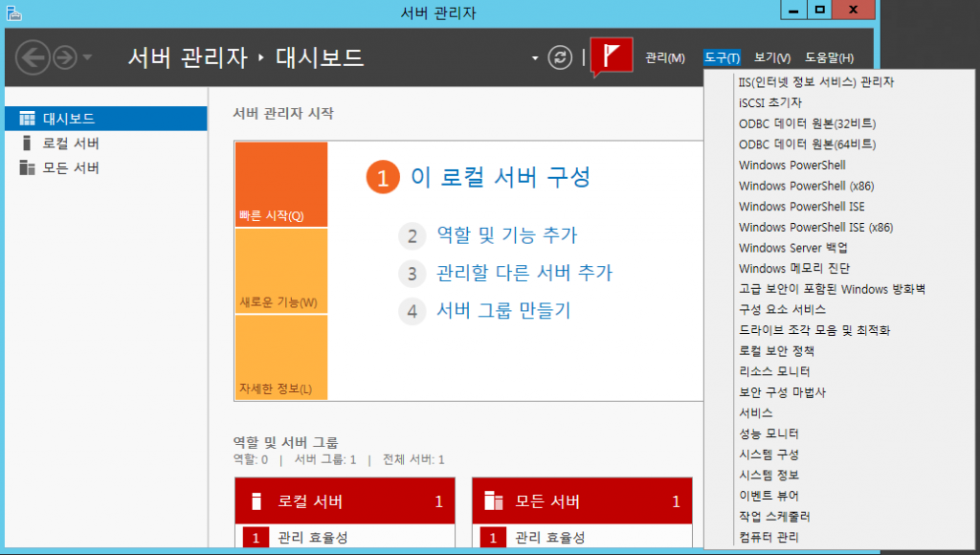Open 로컬 서버 in the sidebar
This screenshot has height=555, width=980.
[x=71, y=144]
